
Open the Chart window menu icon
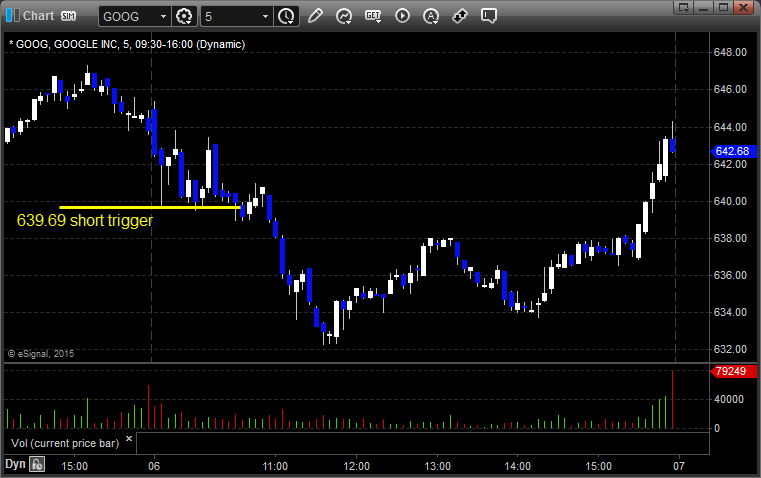pos(11,16)
